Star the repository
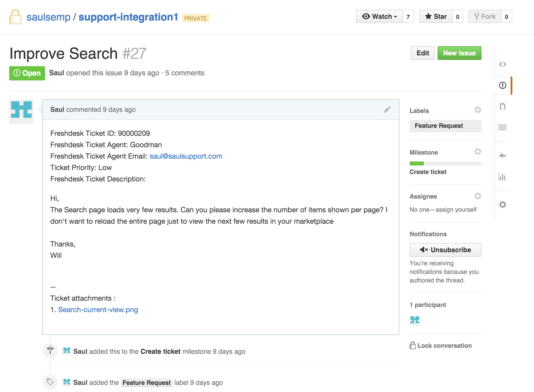Image resolution: width=534 pixels, height=392 pixels. [436, 17]
